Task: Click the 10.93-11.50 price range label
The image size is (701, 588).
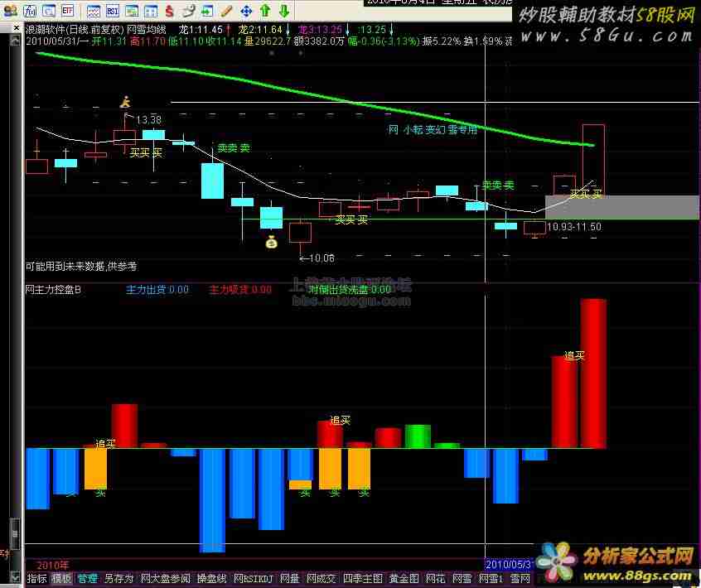Action: coord(574,227)
